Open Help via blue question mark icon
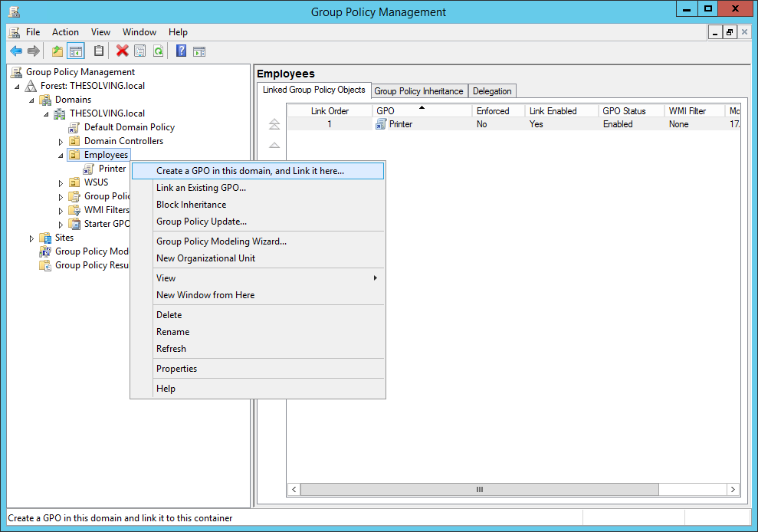The height and width of the screenshot is (532, 758). [181, 51]
